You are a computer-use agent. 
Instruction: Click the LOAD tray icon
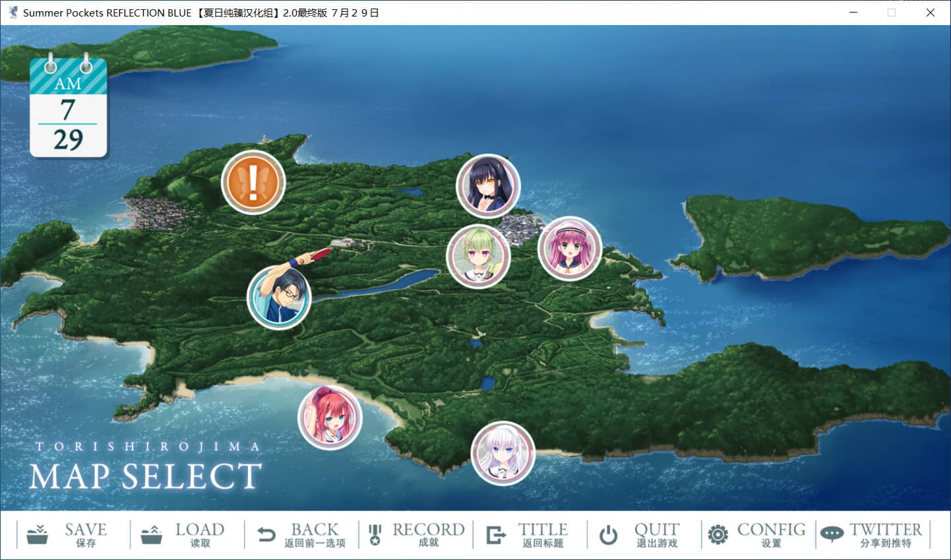click(x=152, y=534)
